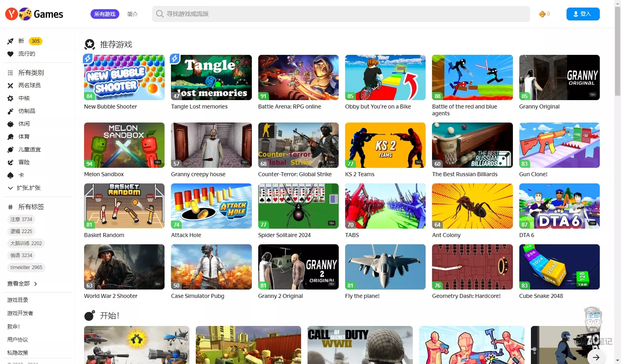Open the Obby but You're on a Bike thumbnail
Image resolution: width=621 pixels, height=364 pixels.
click(385, 77)
